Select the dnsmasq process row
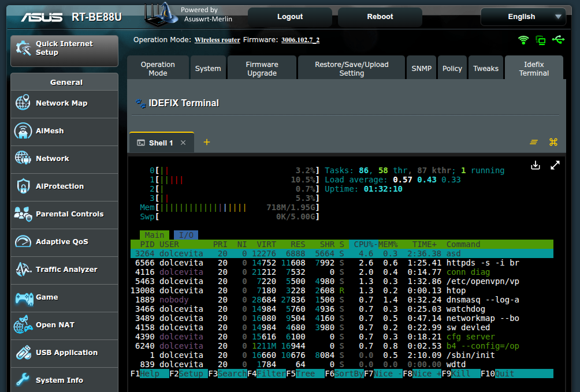Image resolution: width=580 pixels, height=392 pixels. (341, 300)
